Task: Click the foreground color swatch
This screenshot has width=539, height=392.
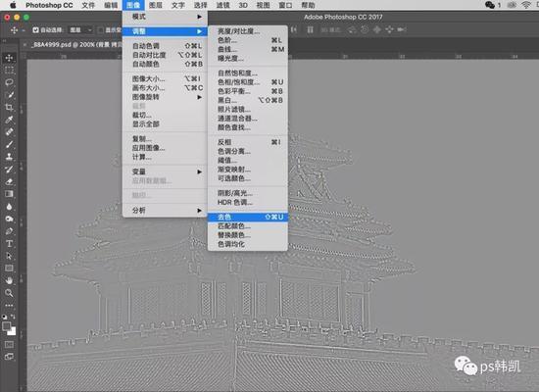Action: pyautogui.click(x=7, y=326)
